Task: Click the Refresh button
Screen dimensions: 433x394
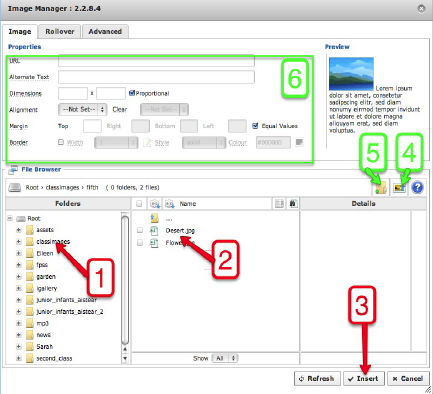Action: click(x=317, y=379)
